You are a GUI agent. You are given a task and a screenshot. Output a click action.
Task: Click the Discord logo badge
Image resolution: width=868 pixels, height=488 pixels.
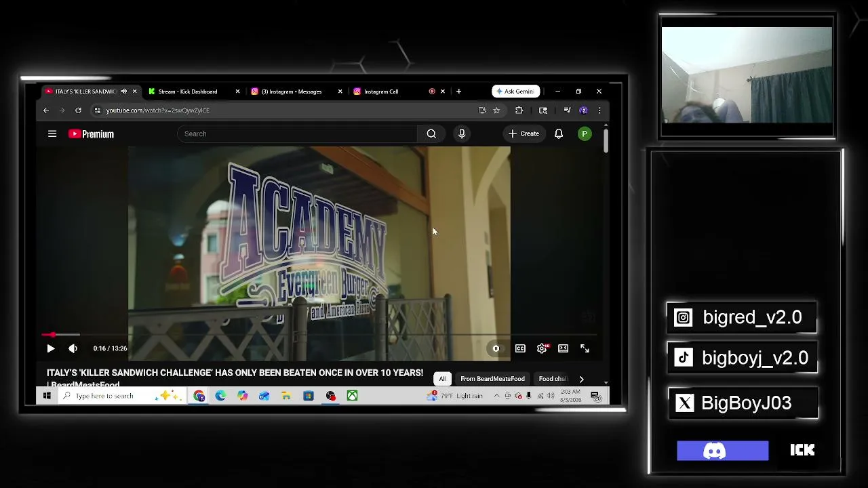(723, 451)
